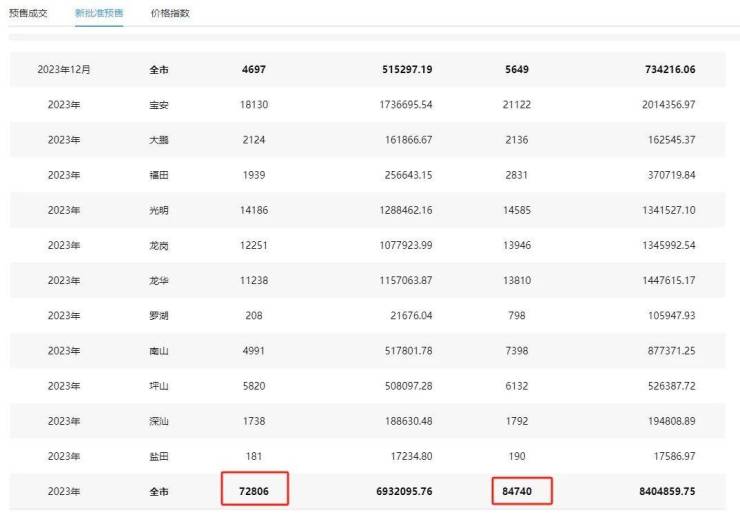
Task: Select the yearly total 84740
Action: (517, 491)
